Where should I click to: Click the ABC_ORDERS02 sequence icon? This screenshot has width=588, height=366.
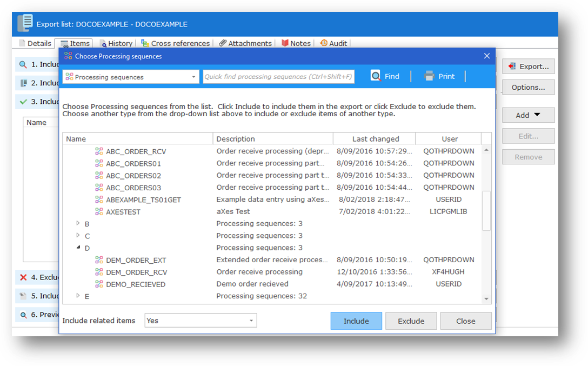pyautogui.click(x=99, y=175)
